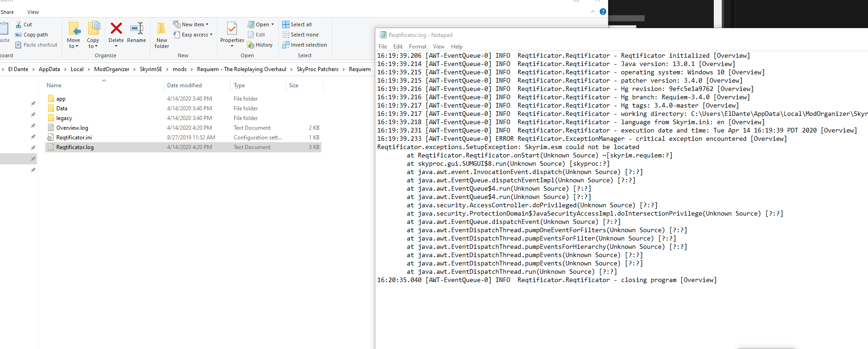Select the app folder
The image size is (868, 349).
[183, 99]
